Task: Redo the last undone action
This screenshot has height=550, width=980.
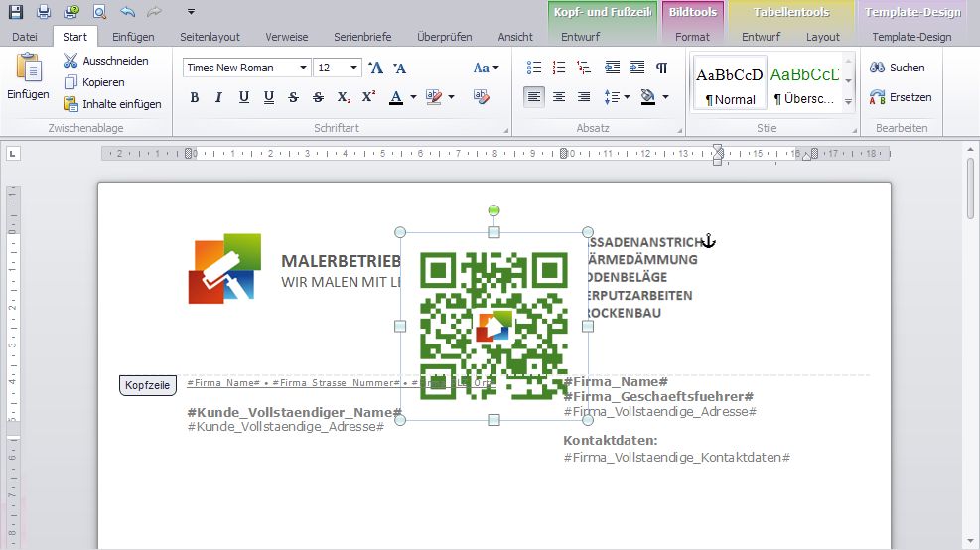Action: (x=154, y=11)
